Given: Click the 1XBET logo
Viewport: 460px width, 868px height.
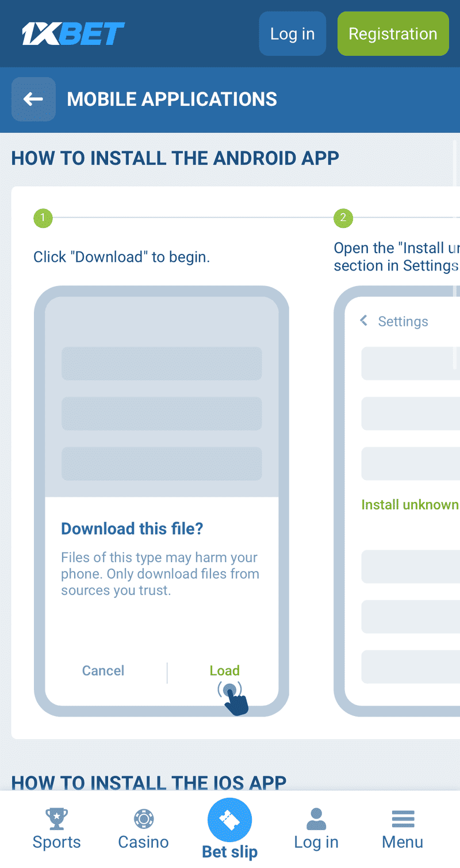Looking at the screenshot, I should (x=73, y=34).
